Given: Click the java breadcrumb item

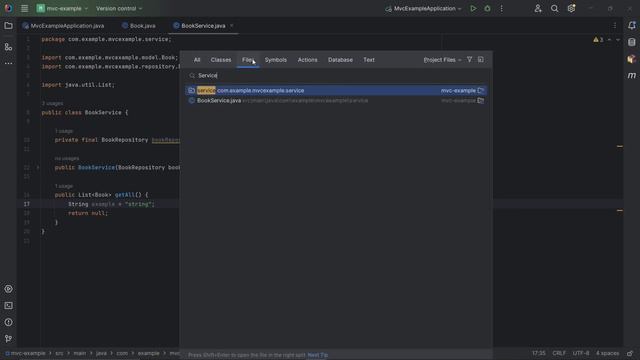Looking at the screenshot, I should coord(101,353).
